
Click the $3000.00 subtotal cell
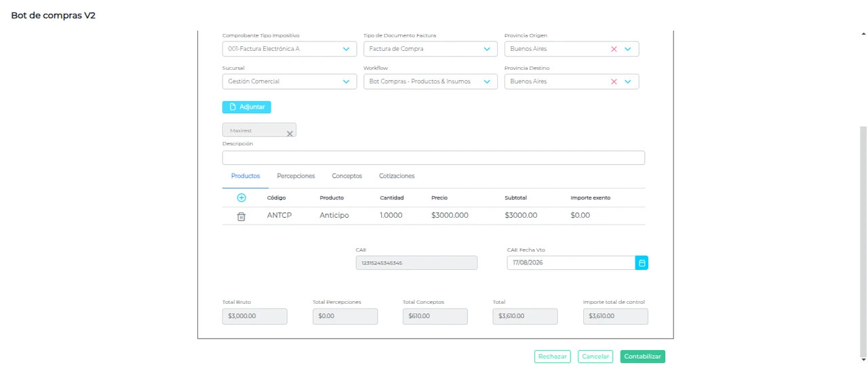point(521,215)
